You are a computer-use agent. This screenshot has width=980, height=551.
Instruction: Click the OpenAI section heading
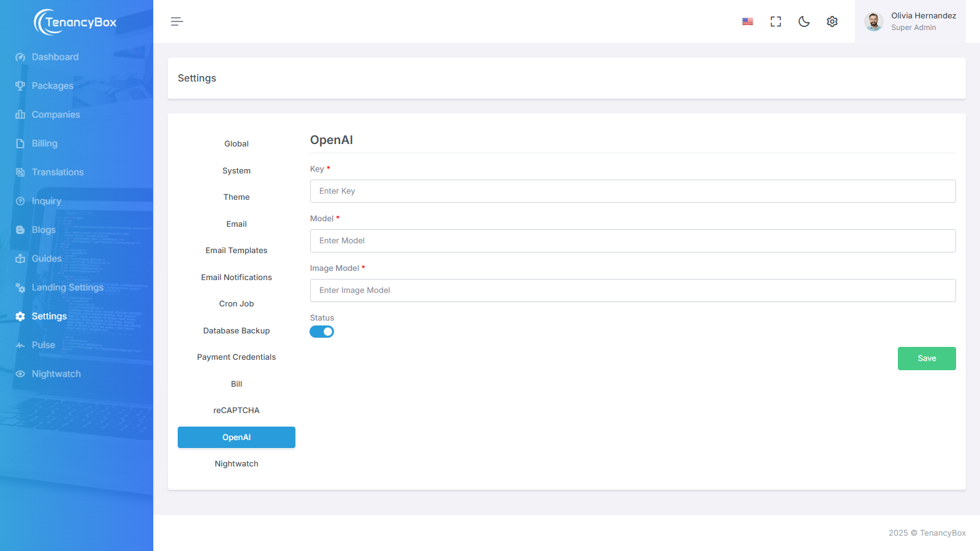(x=332, y=140)
